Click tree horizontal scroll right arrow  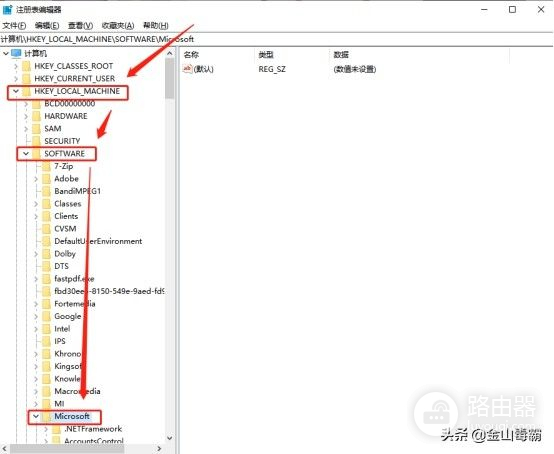pyautogui.click(x=159, y=449)
